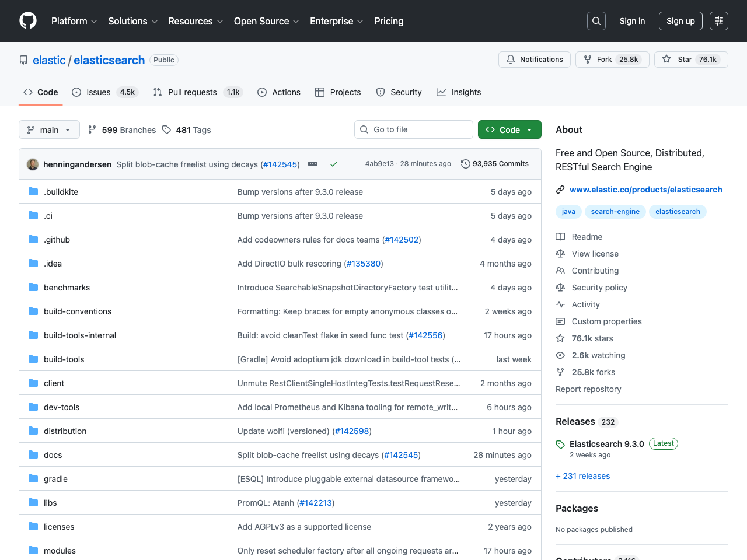Viewport: 747px width, 560px height.
Task: Click the GitHub logo in the header
Action: click(27, 20)
